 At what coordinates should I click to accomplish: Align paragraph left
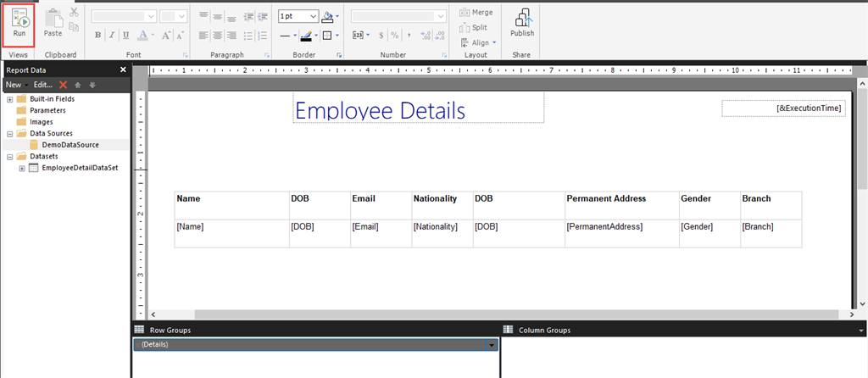click(204, 36)
